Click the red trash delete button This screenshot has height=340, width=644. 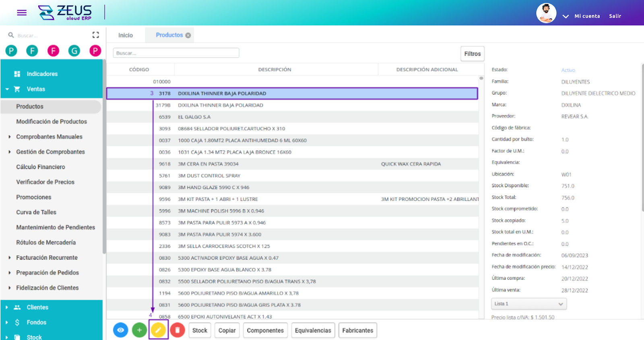(x=178, y=330)
